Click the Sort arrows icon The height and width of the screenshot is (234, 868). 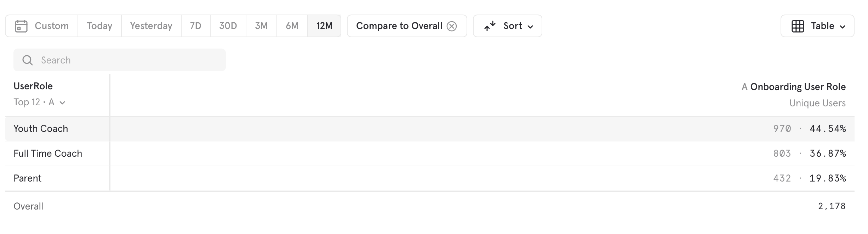pyautogui.click(x=490, y=26)
